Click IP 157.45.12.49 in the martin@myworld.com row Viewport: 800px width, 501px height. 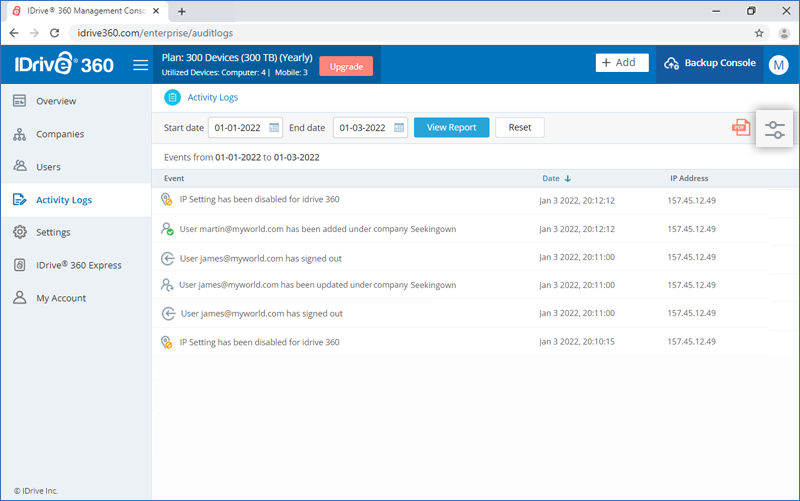(x=691, y=229)
